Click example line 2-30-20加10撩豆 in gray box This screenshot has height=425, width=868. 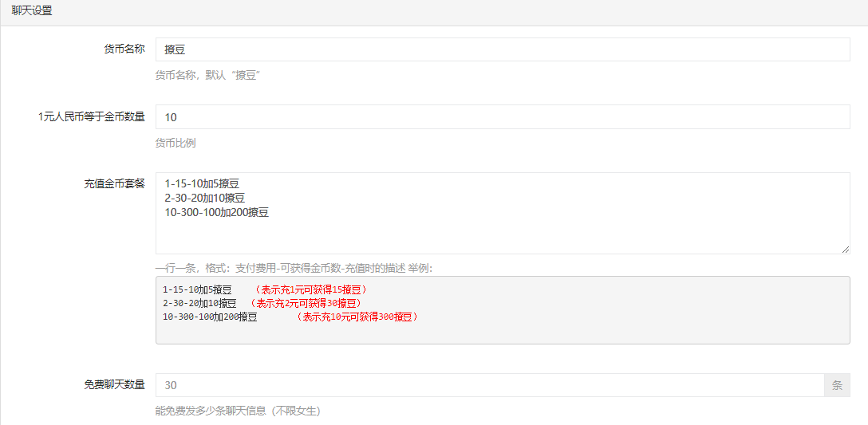pos(199,303)
